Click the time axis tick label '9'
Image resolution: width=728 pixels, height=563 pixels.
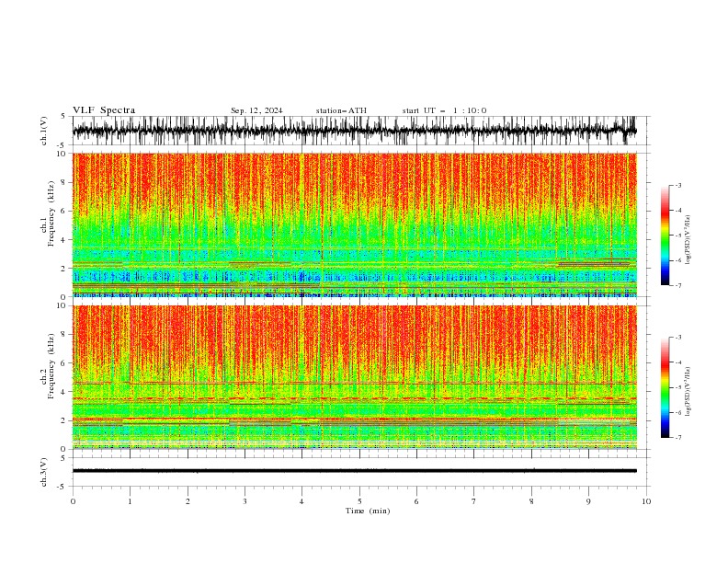click(x=588, y=501)
